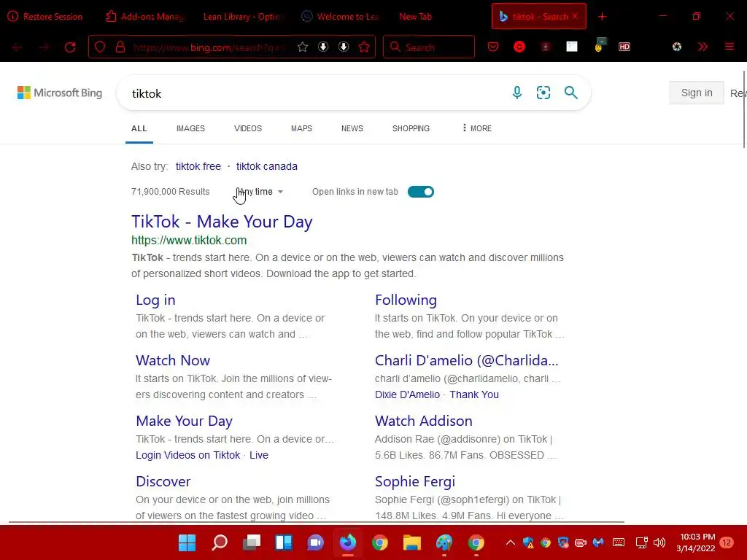Open Chat app on taskbar
This screenshot has height=560, width=747.
point(315,542)
